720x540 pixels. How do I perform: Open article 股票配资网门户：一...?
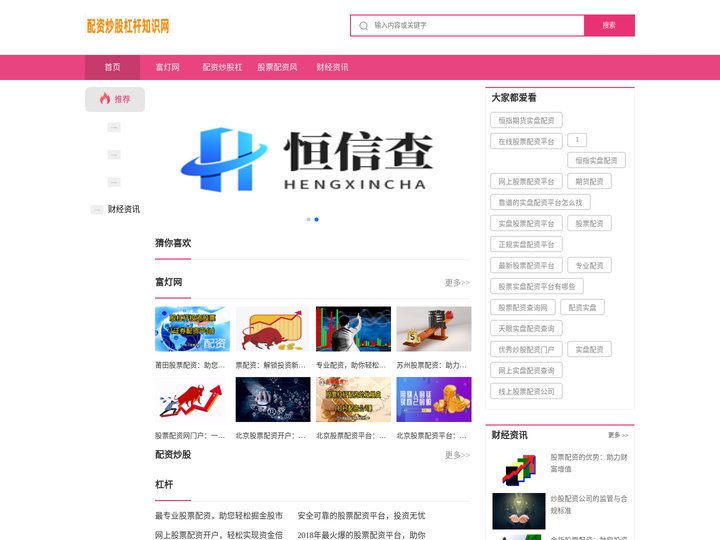[x=190, y=435]
